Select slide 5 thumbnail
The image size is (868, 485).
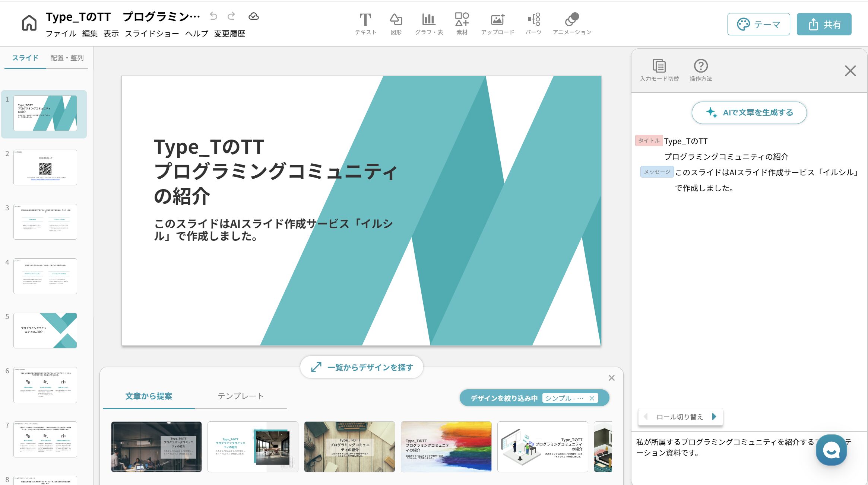point(45,331)
